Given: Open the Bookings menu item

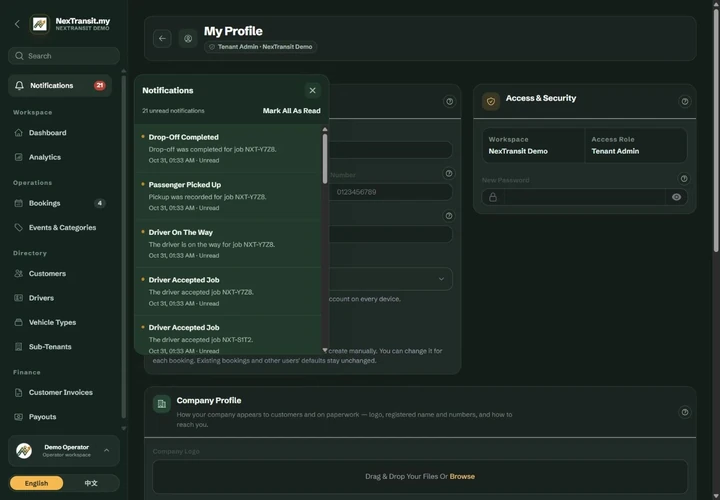Looking at the screenshot, I should coord(60,203).
